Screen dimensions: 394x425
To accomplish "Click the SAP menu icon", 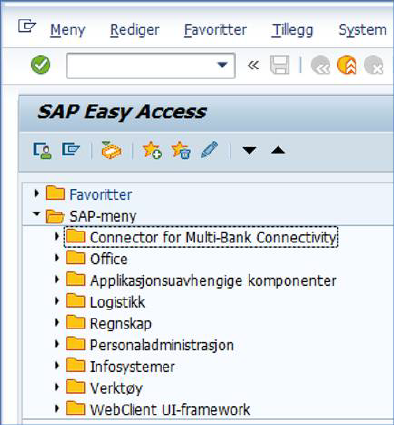I will point(71,149).
